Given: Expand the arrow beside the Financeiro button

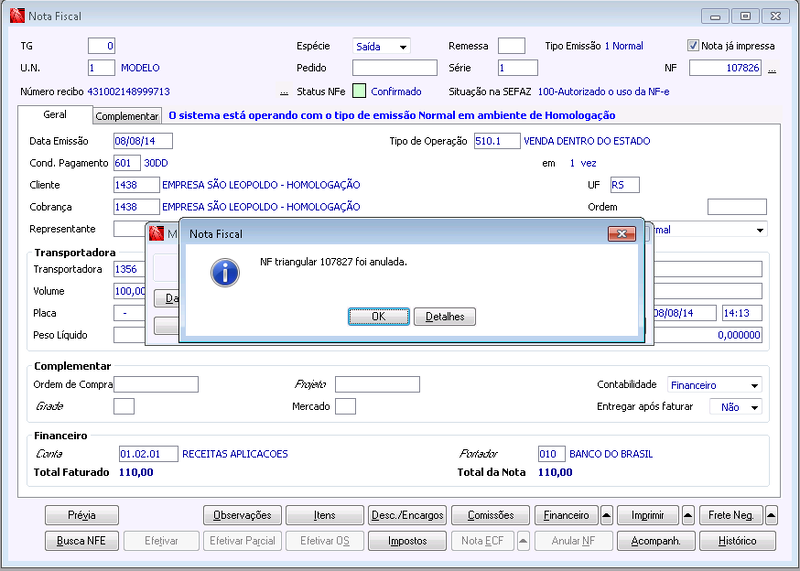Looking at the screenshot, I should (x=606, y=515).
